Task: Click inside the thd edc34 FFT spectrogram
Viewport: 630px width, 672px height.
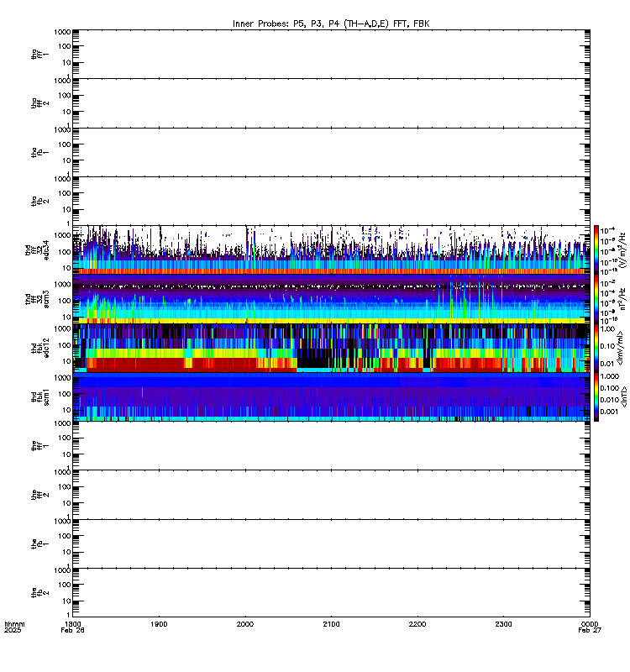Action: click(x=331, y=250)
